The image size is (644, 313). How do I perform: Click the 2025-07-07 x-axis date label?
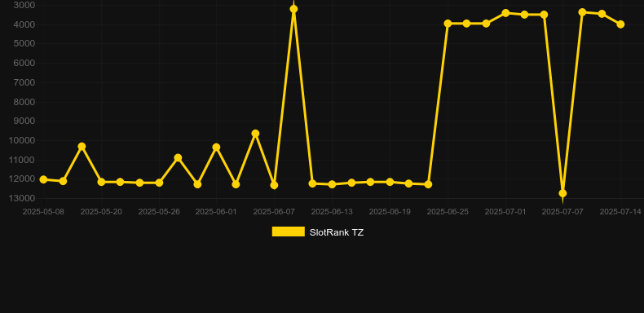562,212
